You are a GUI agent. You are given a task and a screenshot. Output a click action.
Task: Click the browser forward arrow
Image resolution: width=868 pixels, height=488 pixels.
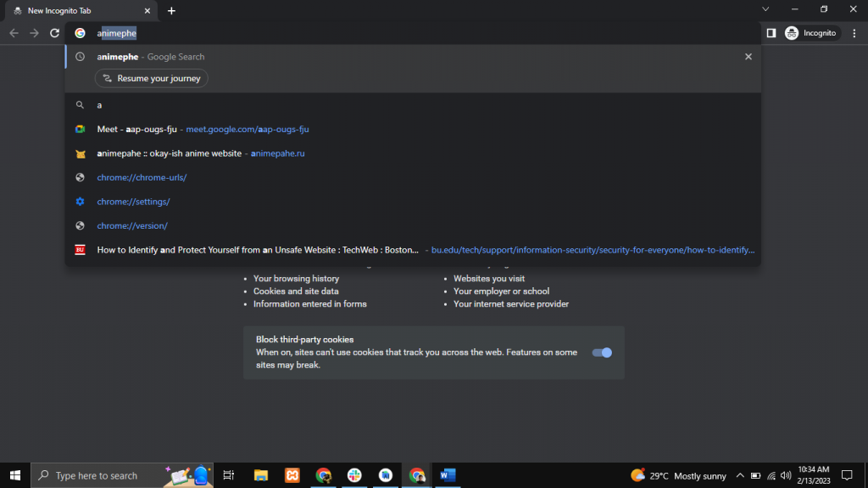click(34, 33)
